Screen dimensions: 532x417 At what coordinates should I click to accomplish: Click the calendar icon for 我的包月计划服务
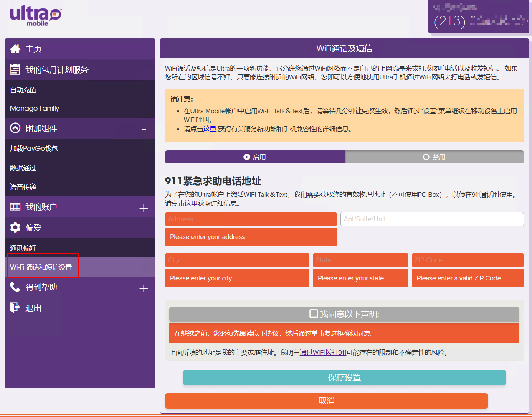pyautogui.click(x=15, y=70)
